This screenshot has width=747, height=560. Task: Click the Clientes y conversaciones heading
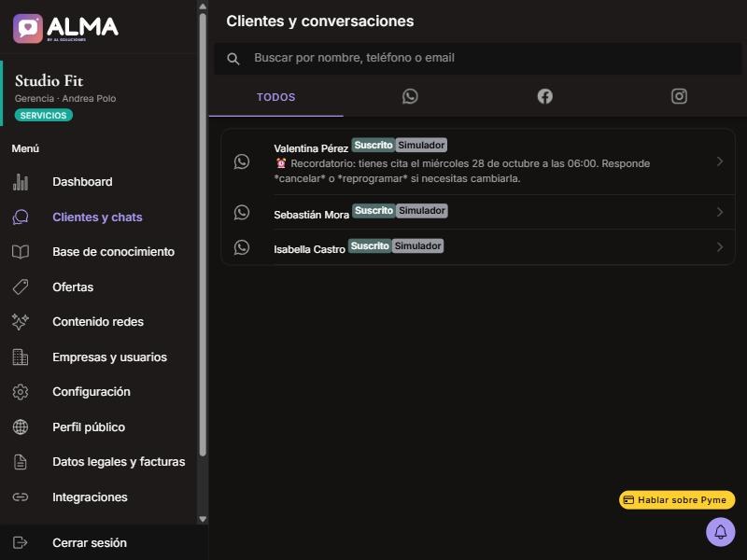[x=320, y=21]
